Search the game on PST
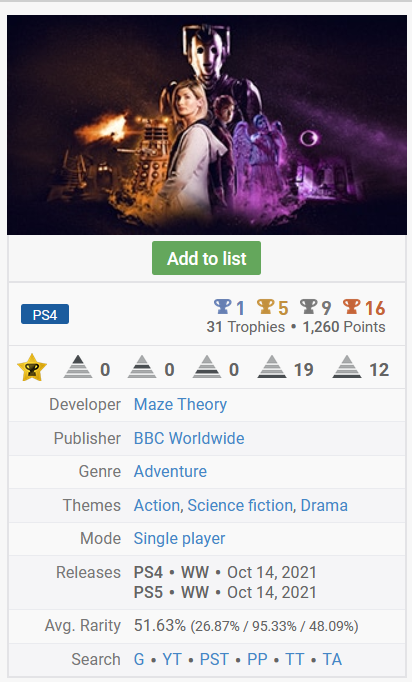Viewport: 412px width, 682px height. [214, 659]
